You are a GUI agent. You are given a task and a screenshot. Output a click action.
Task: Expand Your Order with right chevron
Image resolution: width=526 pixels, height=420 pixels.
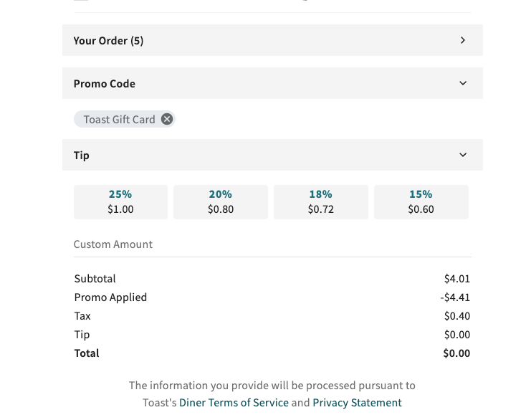463,40
